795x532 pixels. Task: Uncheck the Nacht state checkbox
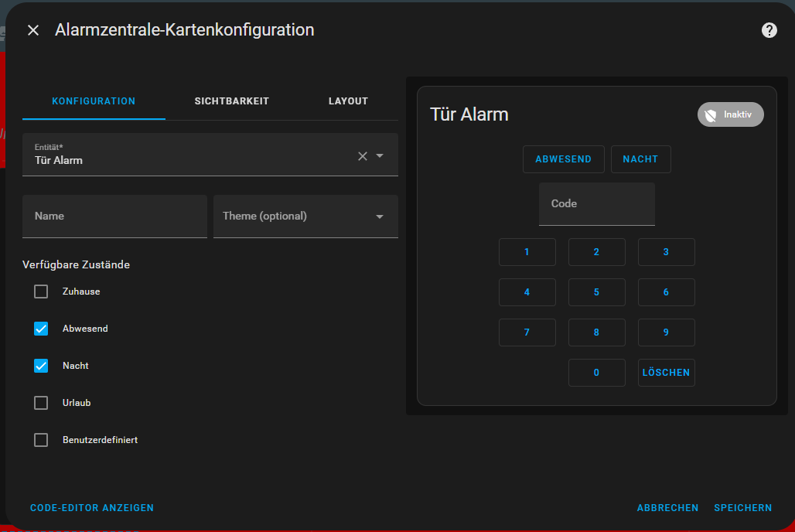coord(41,366)
